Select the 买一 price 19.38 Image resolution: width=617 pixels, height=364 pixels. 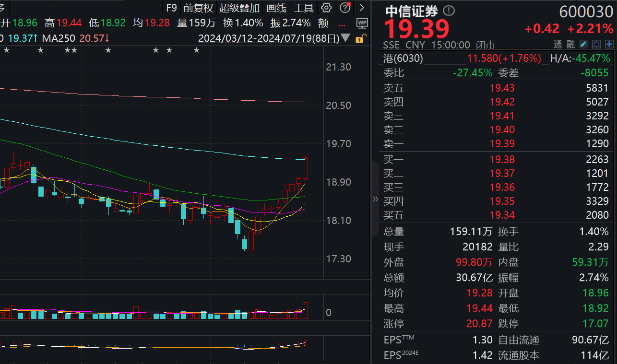coord(502,159)
